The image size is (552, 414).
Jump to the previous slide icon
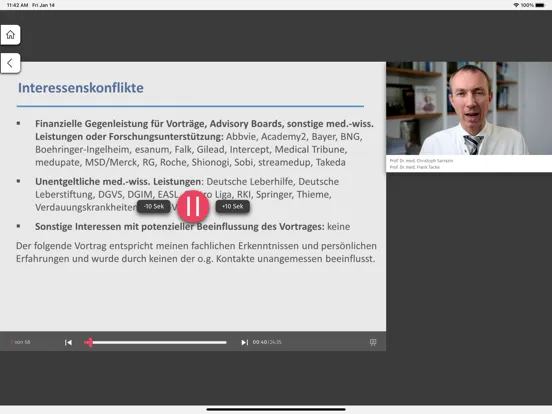pos(68,342)
